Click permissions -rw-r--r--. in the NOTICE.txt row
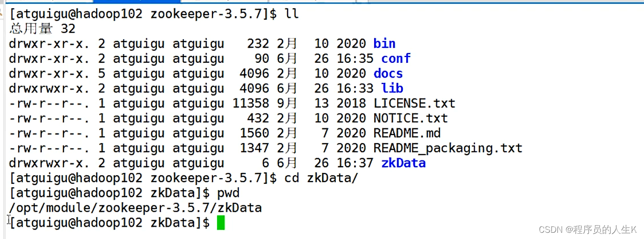Screen dimensions: 644x239 (49, 118)
